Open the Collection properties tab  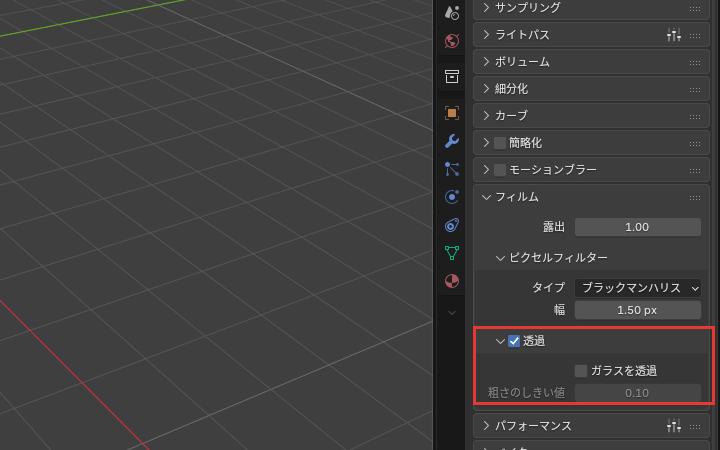pos(452,77)
